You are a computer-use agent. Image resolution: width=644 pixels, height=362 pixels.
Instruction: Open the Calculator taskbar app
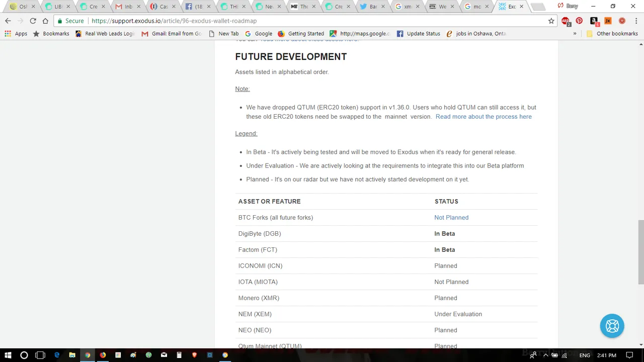coord(179,355)
